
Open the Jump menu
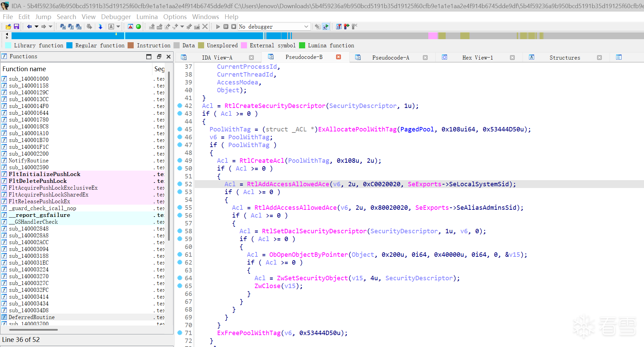43,17
